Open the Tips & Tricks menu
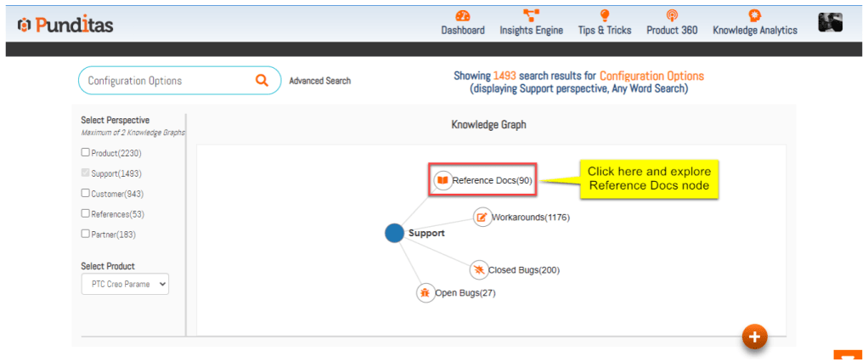The image size is (868, 362). coord(605,23)
